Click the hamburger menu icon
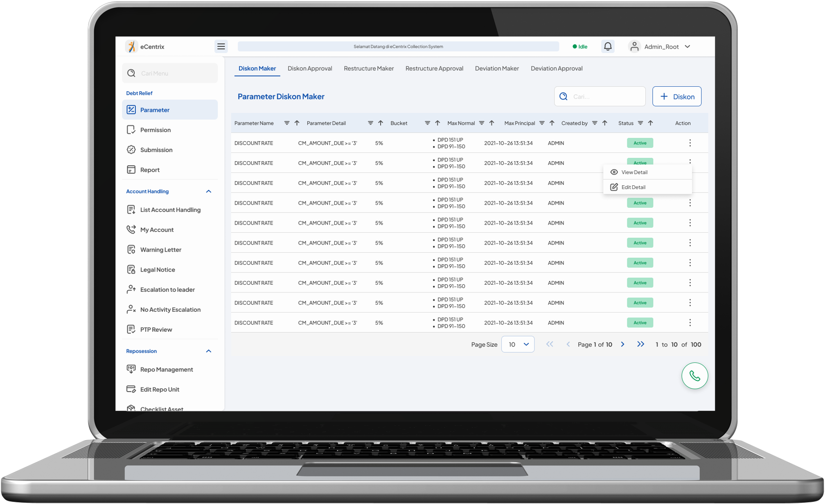 click(221, 47)
